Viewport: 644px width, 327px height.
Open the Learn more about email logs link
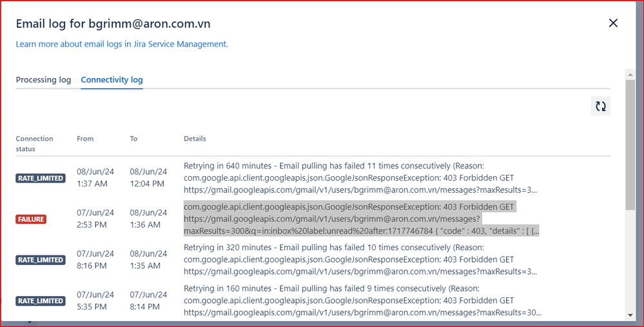point(122,44)
